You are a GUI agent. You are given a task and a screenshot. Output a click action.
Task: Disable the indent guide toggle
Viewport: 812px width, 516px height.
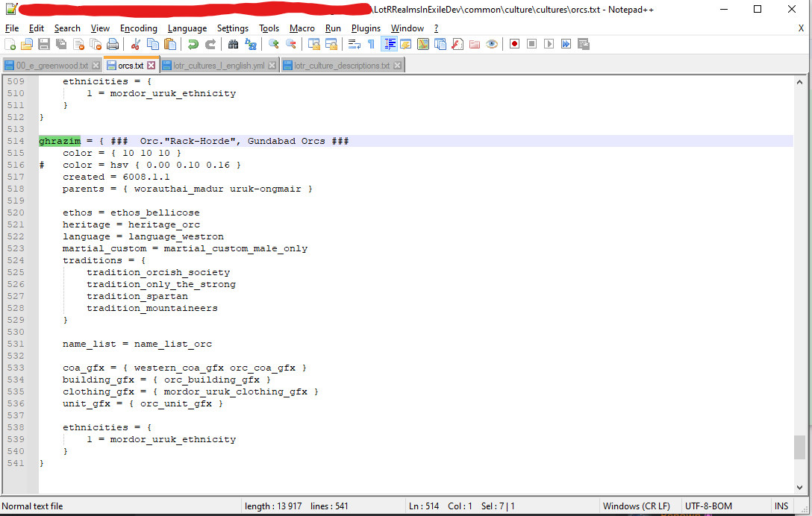point(389,45)
